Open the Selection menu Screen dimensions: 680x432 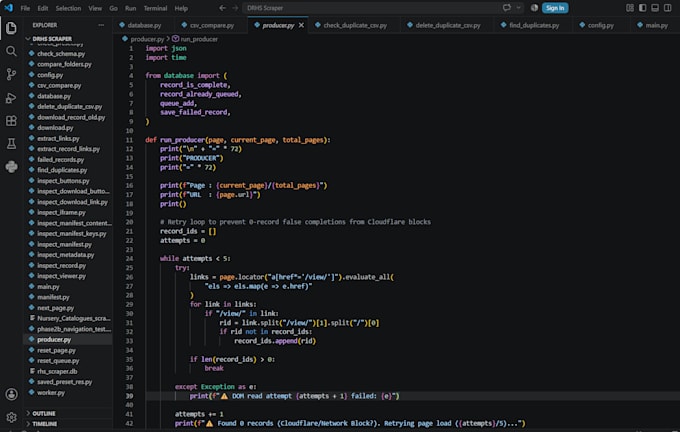point(68,8)
